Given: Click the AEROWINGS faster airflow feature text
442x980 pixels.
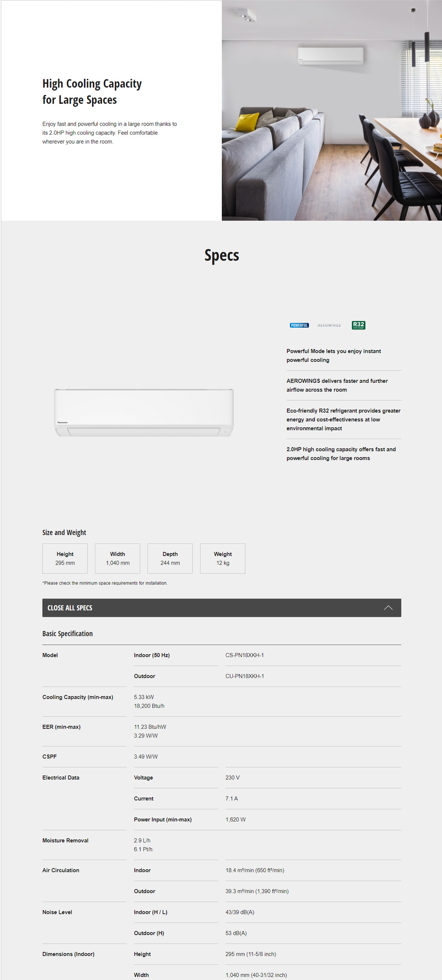Looking at the screenshot, I should pyautogui.click(x=337, y=385).
